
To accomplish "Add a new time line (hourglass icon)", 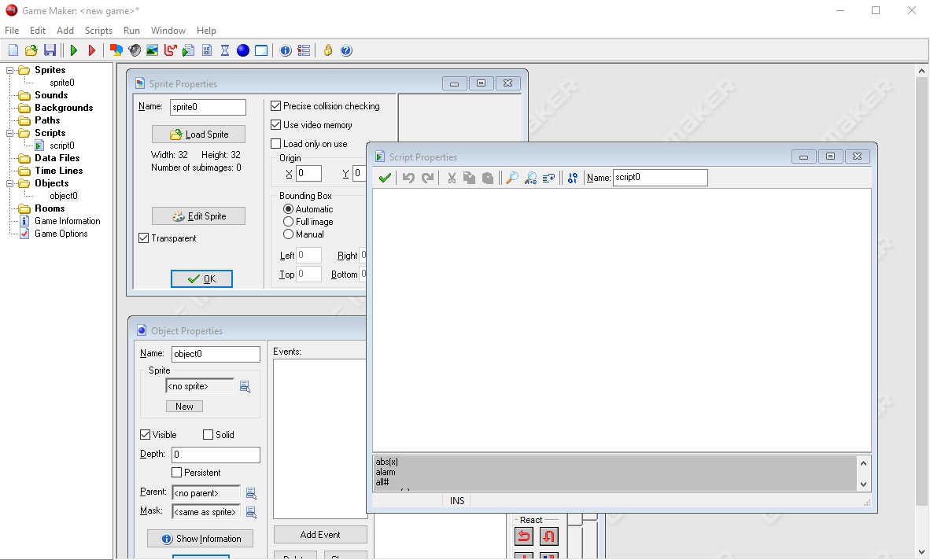I will [x=225, y=50].
